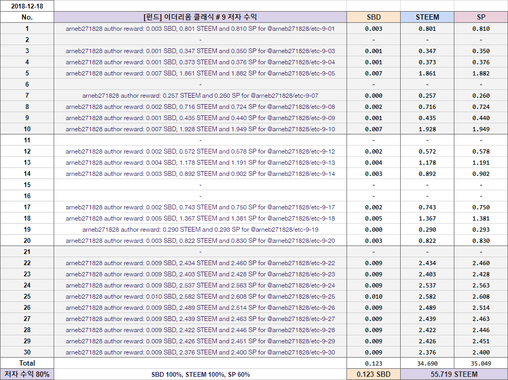Screen dimensions: 508x380
Task: Click the 55.719 STEEM summary cell
Action: point(454,374)
